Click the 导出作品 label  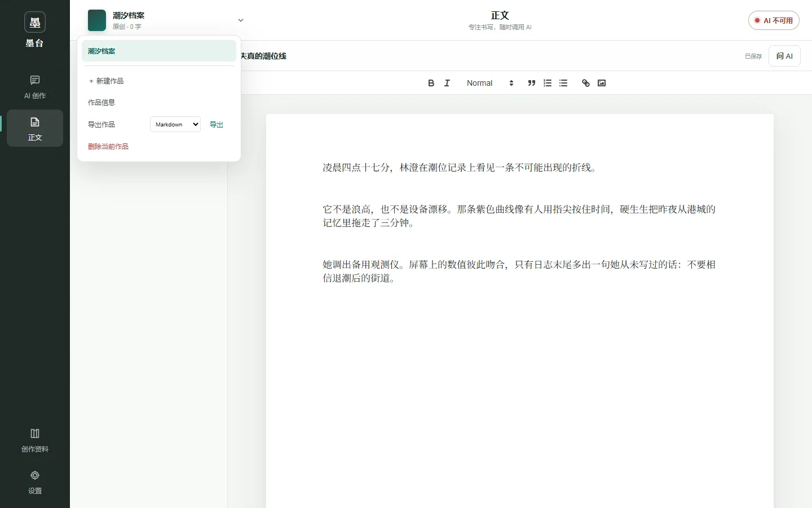pyautogui.click(x=101, y=124)
